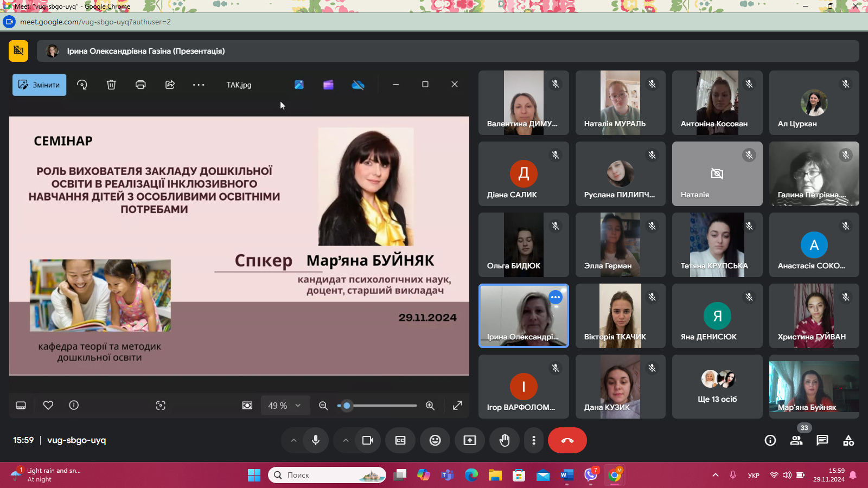The height and width of the screenshot is (488, 868).
Task: Click the Змінити edit button
Action: coord(40,85)
